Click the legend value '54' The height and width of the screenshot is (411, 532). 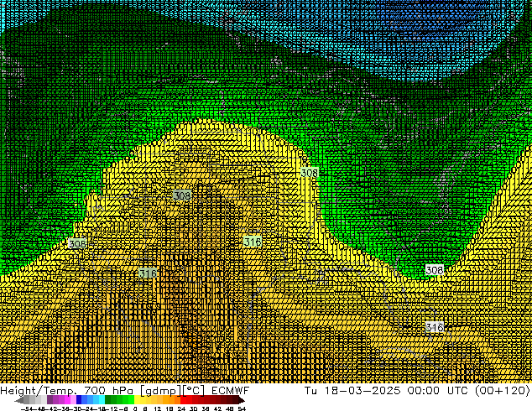[x=242, y=408]
